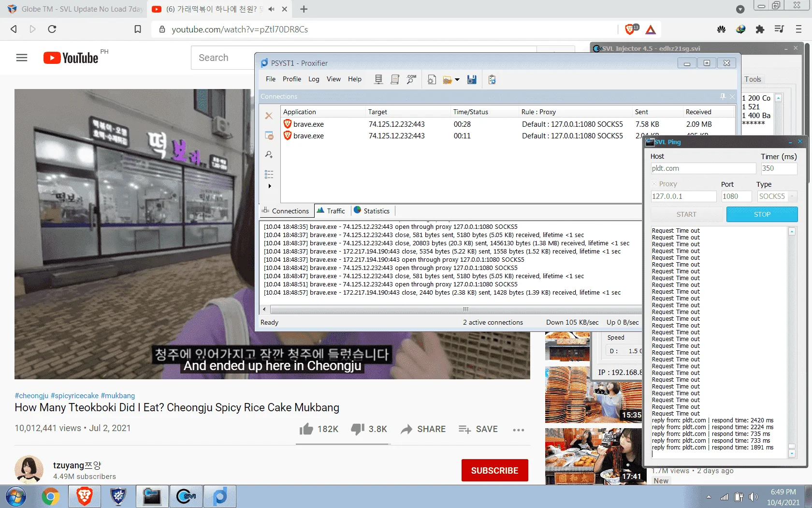Click the Proxy Checker clipboard icon
The height and width of the screenshot is (508, 812).
(492, 79)
